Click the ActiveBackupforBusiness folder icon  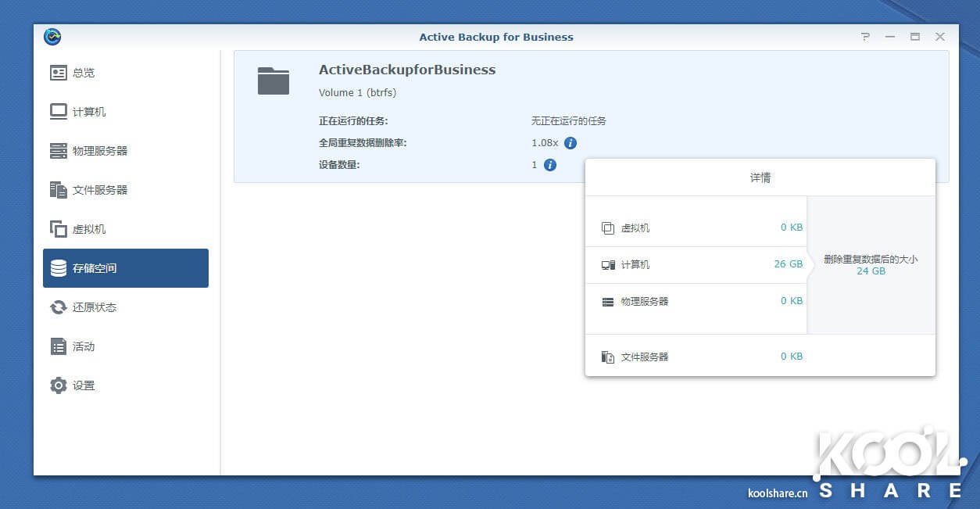pyautogui.click(x=274, y=81)
